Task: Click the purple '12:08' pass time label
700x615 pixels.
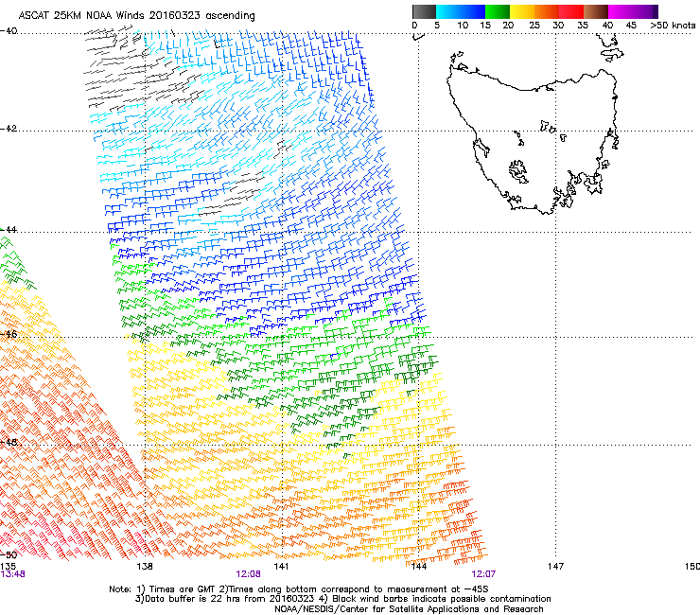Action: 248,574
